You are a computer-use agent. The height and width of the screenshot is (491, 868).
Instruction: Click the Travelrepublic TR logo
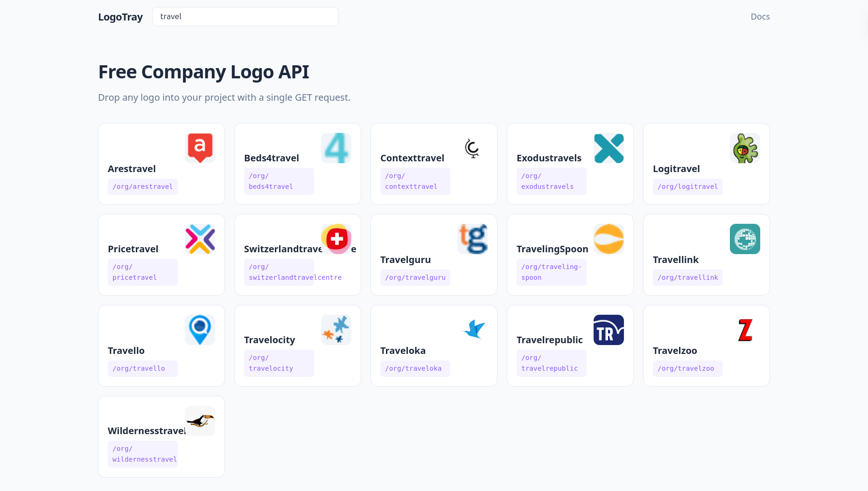pos(609,330)
